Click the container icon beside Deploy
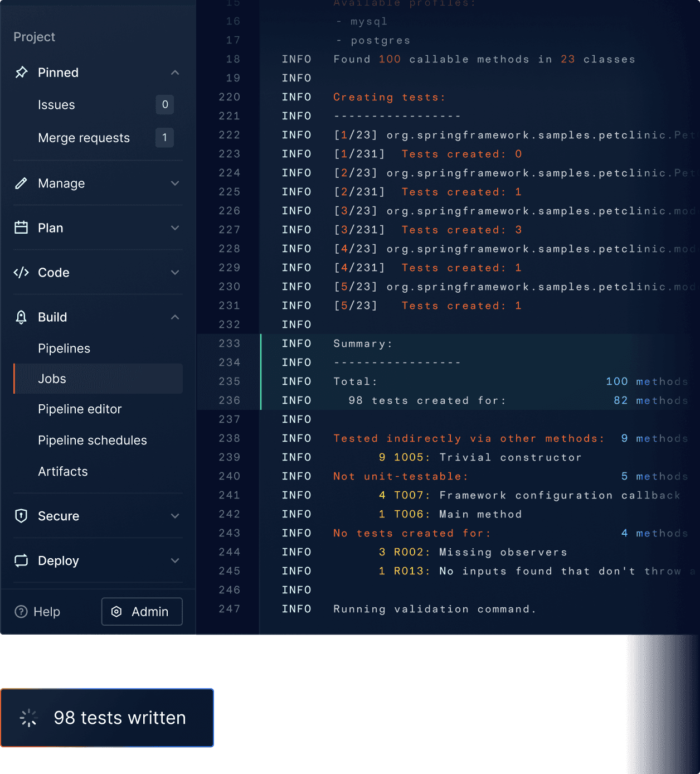This screenshot has height=774, width=700. (21, 560)
